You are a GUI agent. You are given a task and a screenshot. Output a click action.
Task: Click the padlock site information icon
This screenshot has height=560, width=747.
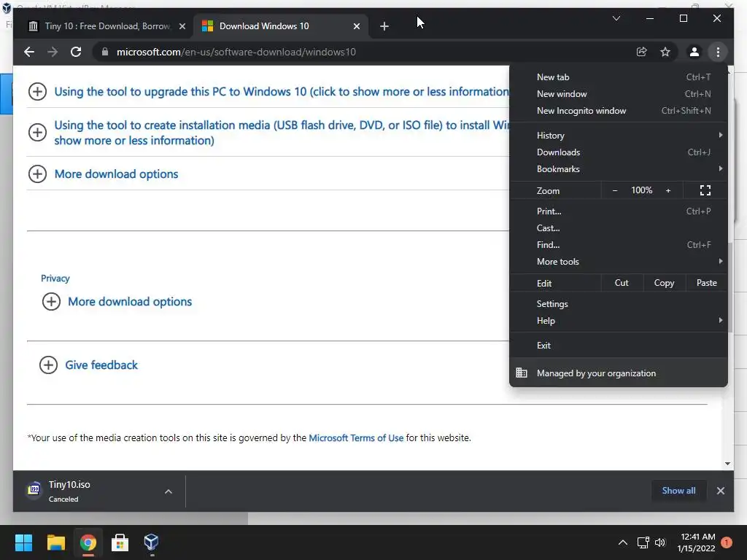[105, 52]
